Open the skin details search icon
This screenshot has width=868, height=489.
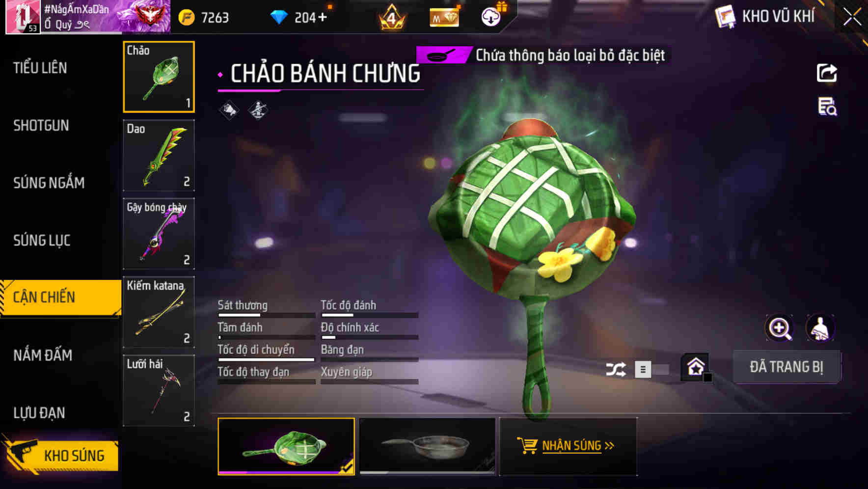pos(827,107)
